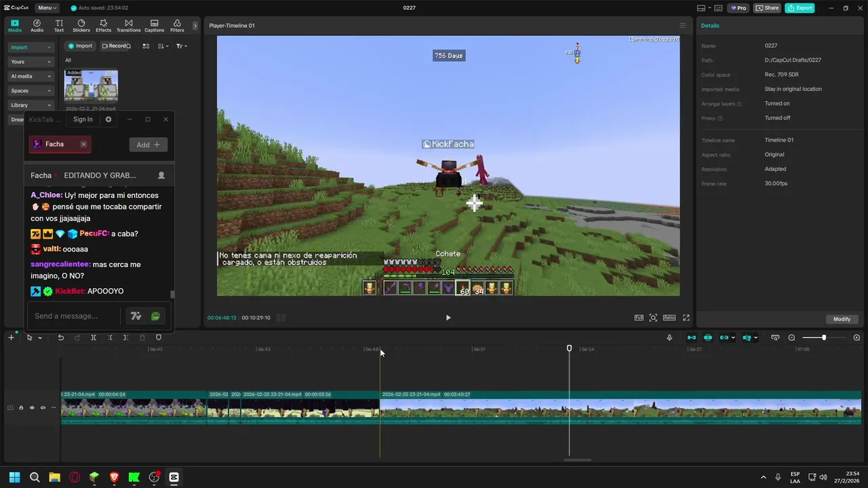
Task: Click the Share button
Action: [x=767, y=8]
